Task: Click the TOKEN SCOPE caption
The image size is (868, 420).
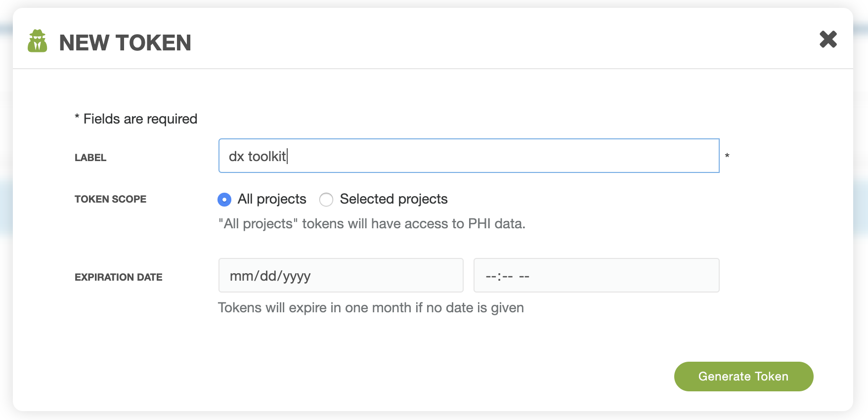Action: [110, 199]
